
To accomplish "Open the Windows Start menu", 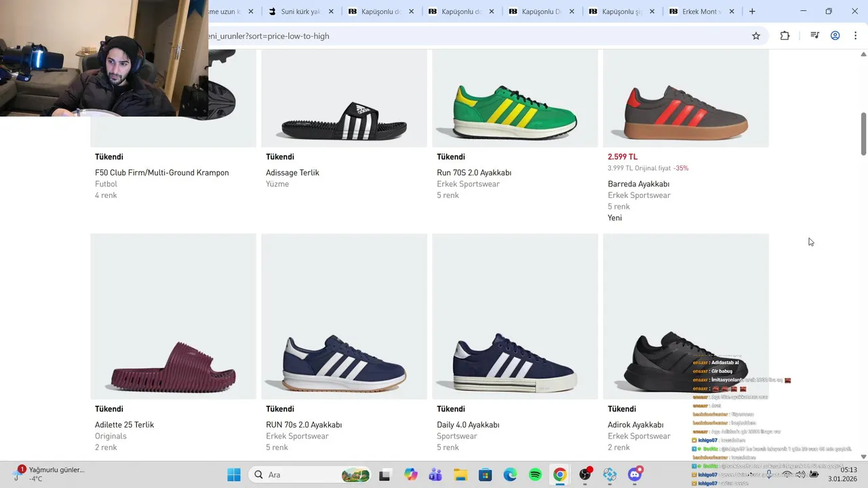I will [x=234, y=474].
